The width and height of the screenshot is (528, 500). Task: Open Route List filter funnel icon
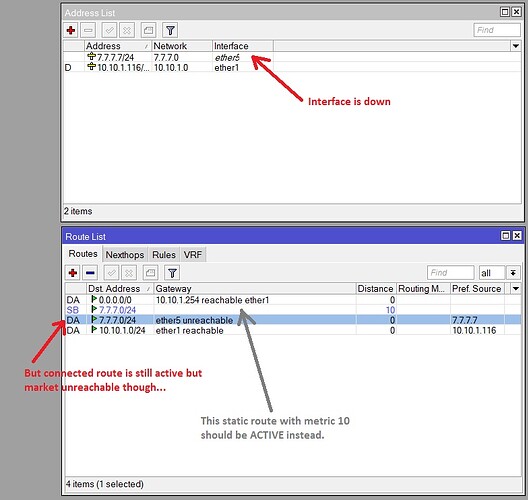tap(172, 273)
